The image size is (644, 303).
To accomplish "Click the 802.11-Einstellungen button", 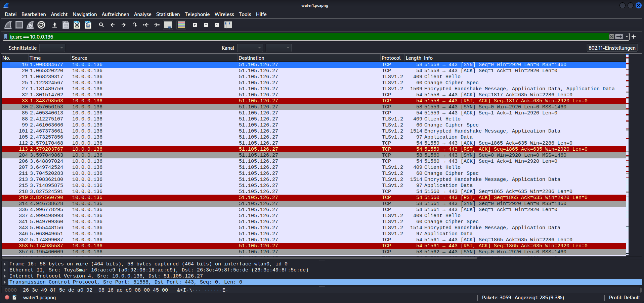I will tap(612, 48).
